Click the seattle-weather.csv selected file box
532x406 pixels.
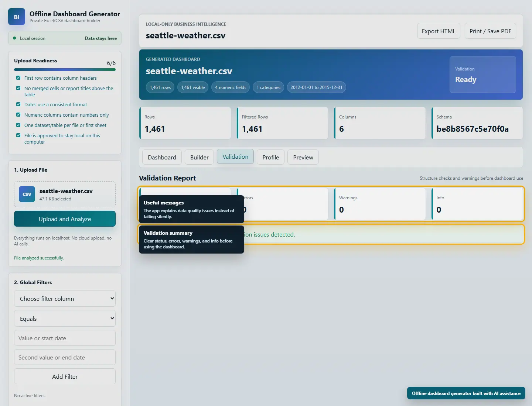coord(65,194)
